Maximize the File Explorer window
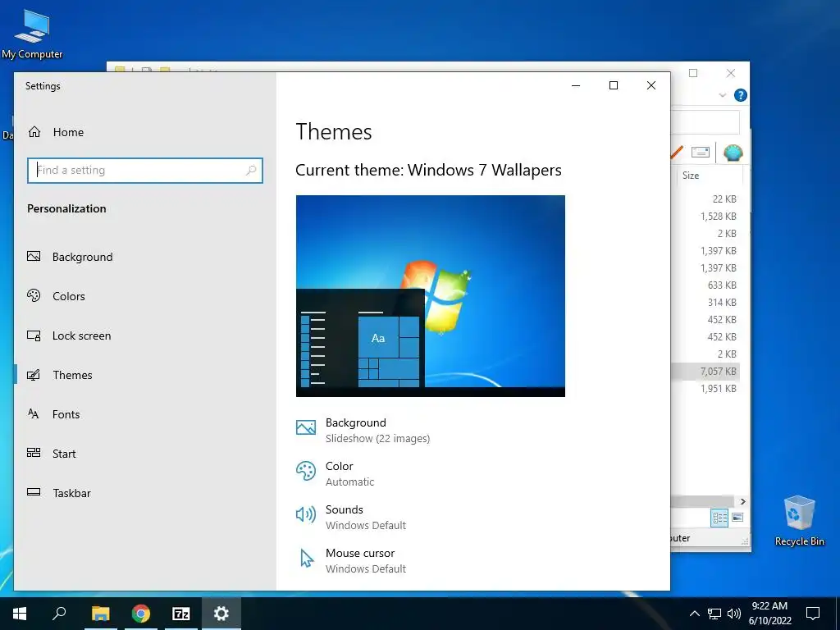The height and width of the screenshot is (630, 840). click(x=693, y=73)
